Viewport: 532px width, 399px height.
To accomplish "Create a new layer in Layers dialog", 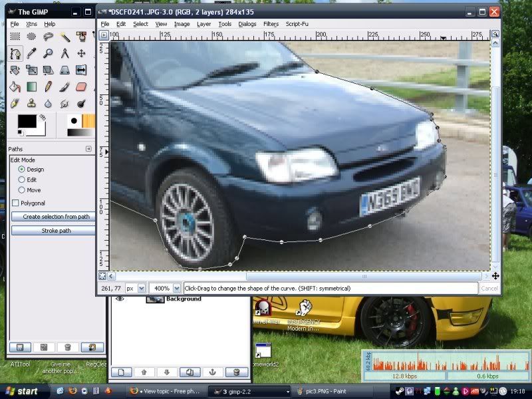I will [x=122, y=372].
